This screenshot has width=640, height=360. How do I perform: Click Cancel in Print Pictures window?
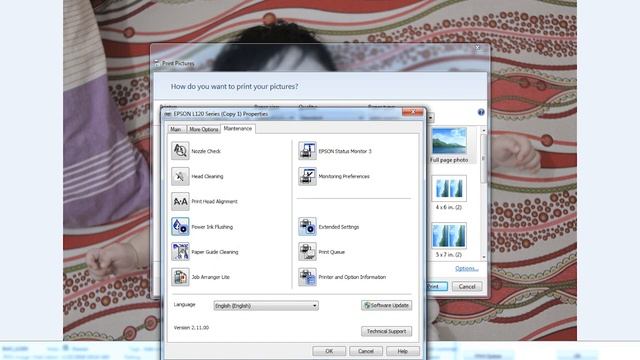[x=467, y=287]
